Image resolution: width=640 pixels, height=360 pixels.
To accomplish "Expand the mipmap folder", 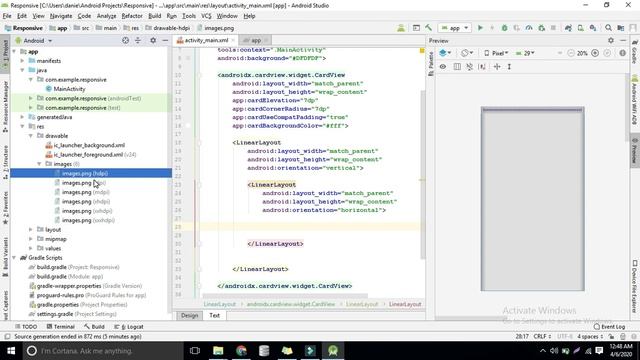I will tap(31, 239).
